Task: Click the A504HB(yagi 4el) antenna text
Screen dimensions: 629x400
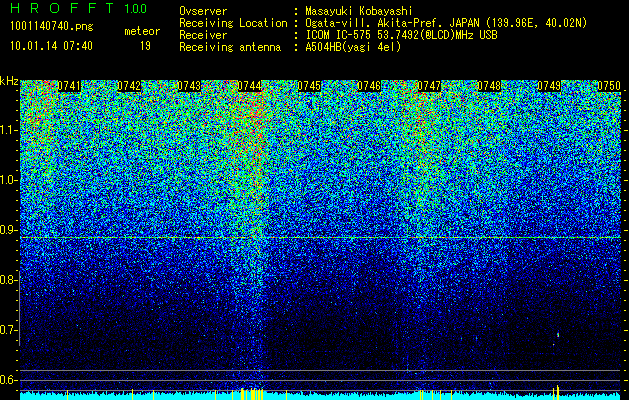Action: 353,47
